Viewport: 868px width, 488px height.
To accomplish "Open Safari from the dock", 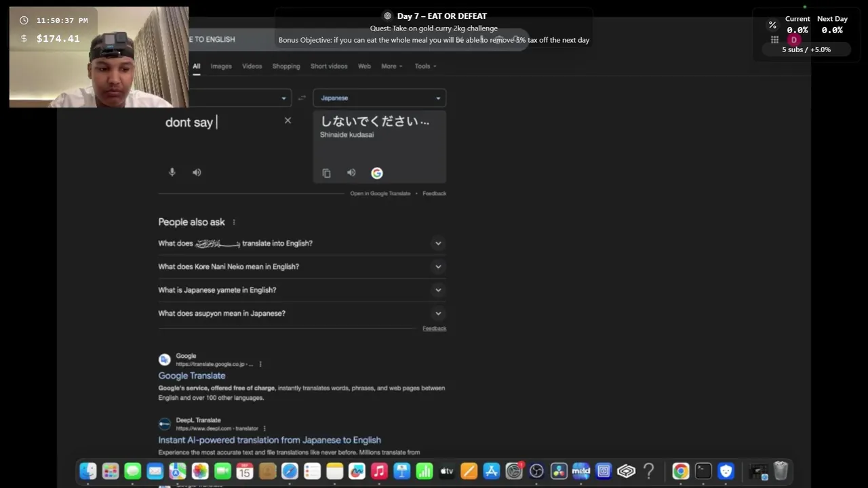I will click(x=290, y=471).
